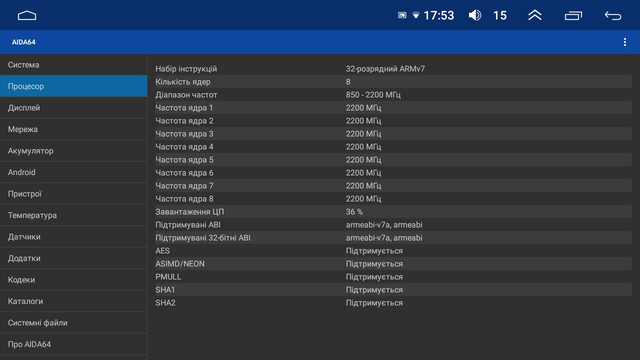This screenshot has height=360, width=640.
Task: Tap the speaker volume icon
Action: (x=475, y=16)
